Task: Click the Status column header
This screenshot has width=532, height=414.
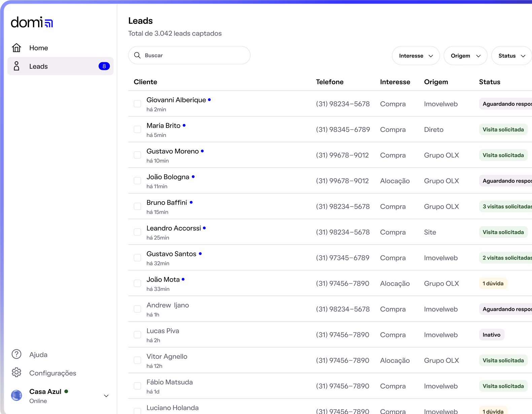Action: tap(490, 82)
